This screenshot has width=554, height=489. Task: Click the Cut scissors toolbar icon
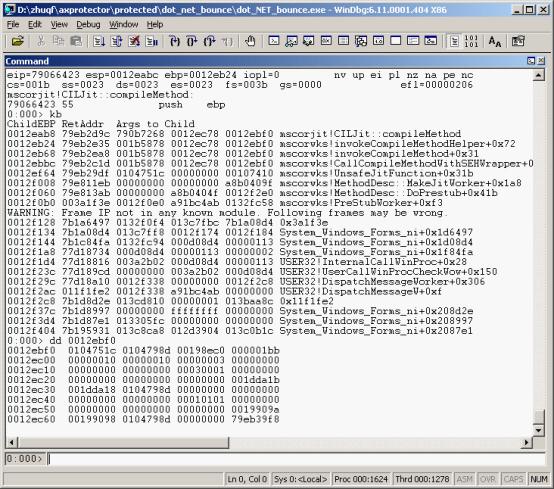coord(41,41)
